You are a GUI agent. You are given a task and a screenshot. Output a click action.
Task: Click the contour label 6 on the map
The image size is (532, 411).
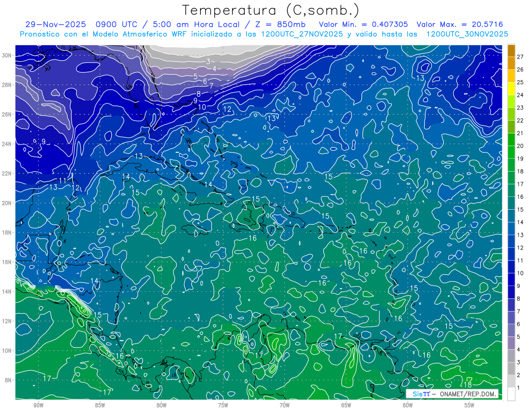click(x=205, y=82)
